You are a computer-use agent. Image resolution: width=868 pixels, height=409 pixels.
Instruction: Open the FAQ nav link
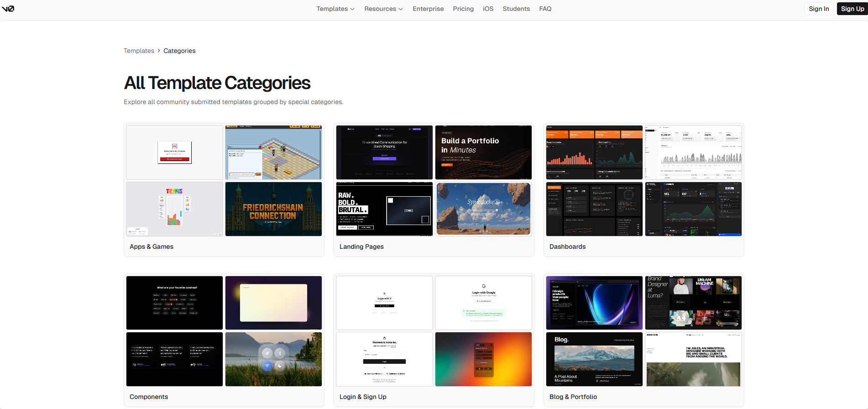(545, 9)
